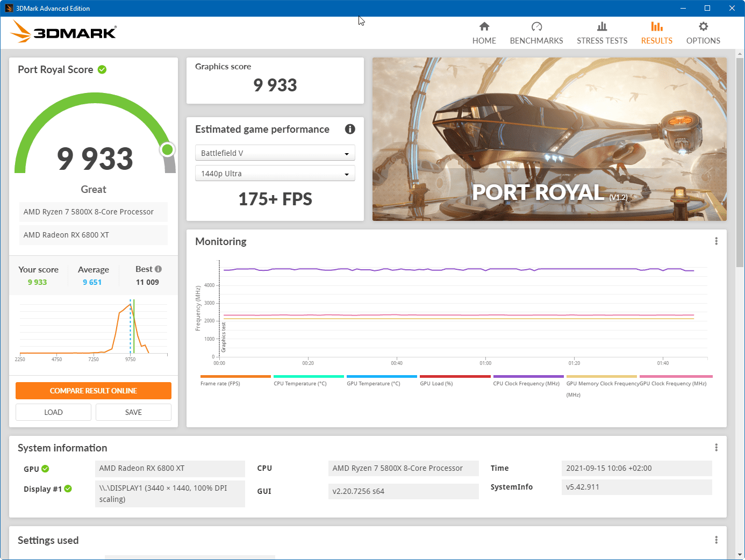Click the Time value 2021-09-15 10:06
Screen dimensions: 745x560
[x=637, y=469]
